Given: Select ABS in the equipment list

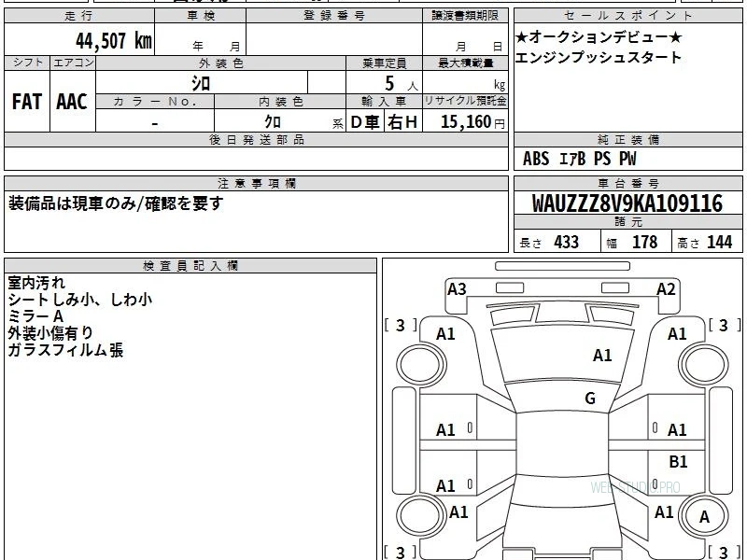Looking at the screenshot, I should click(535, 159).
